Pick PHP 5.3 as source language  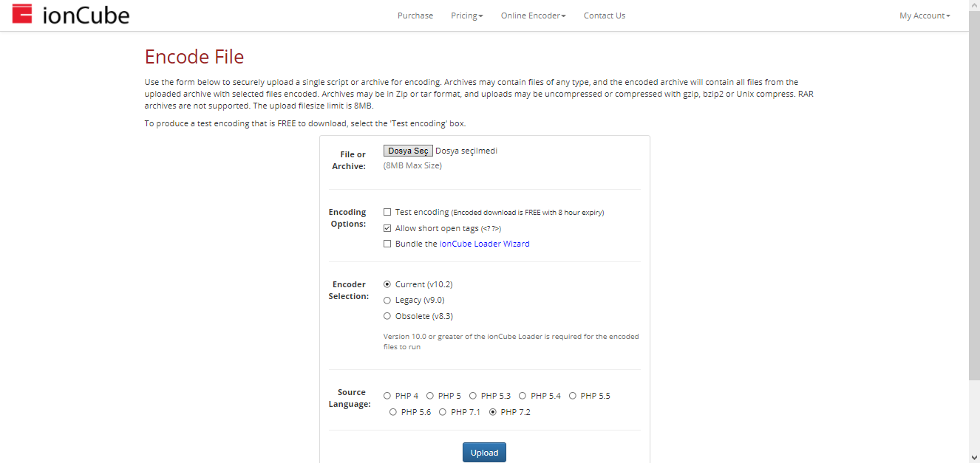[x=473, y=396]
